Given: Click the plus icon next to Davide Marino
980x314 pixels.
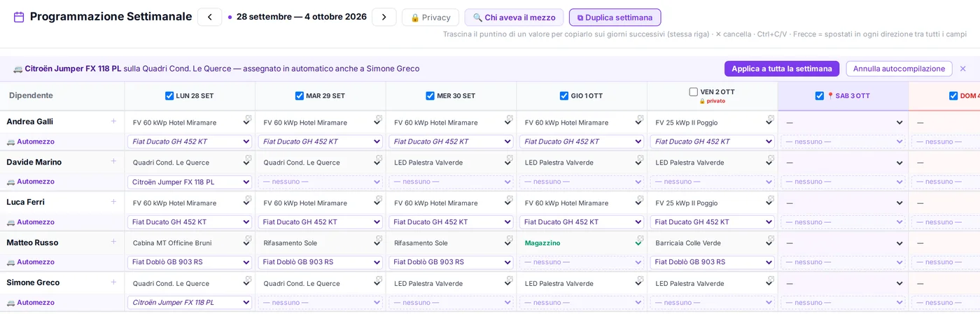Looking at the screenshot, I should pos(113,161).
